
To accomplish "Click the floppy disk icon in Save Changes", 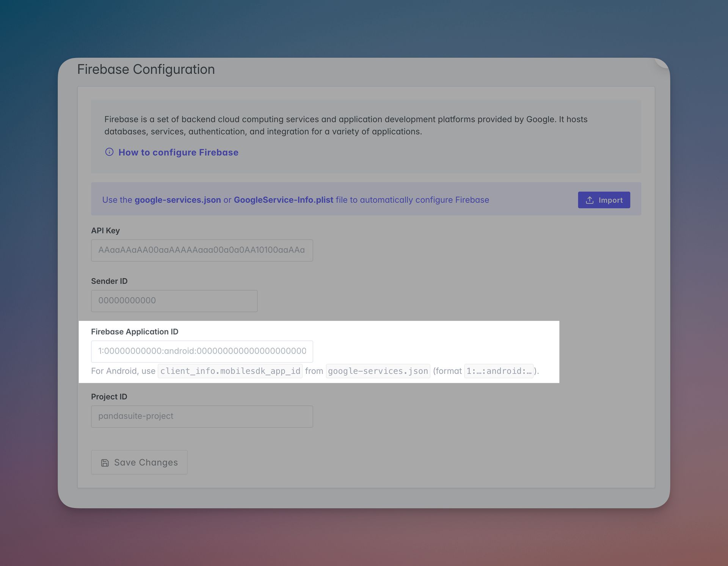I will [x=105, y=463].
